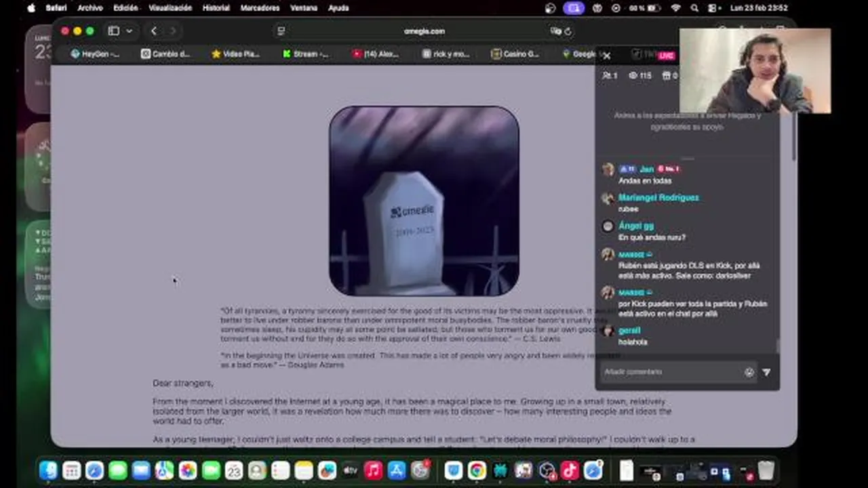Open the Apple menu
This screenshot has height=488, width=868.
click(31, 8)
